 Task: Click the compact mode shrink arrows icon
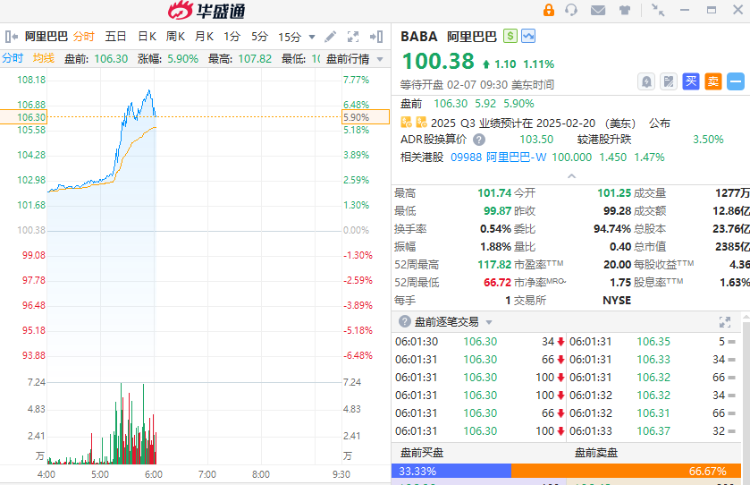658,10
